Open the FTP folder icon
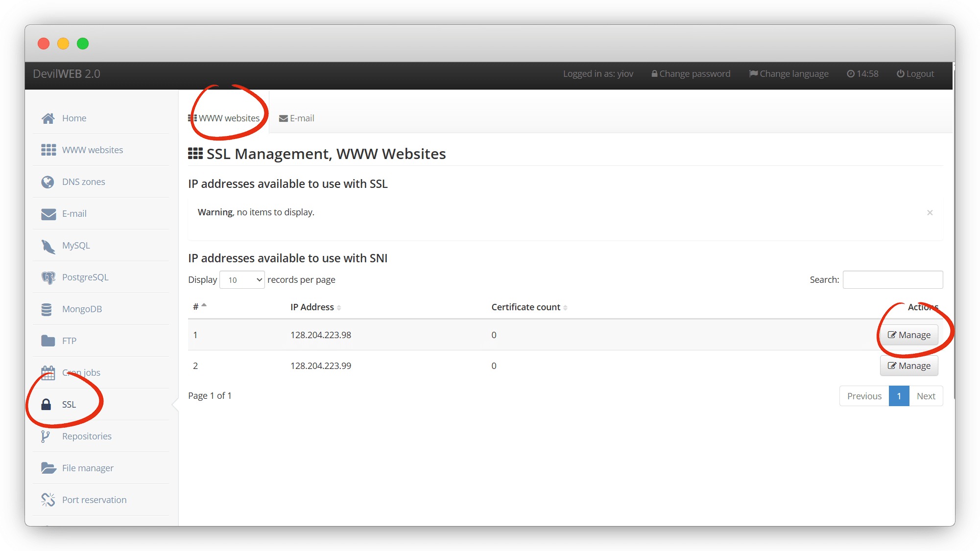This screenshot has width=980, height=551. coord(48,341)
